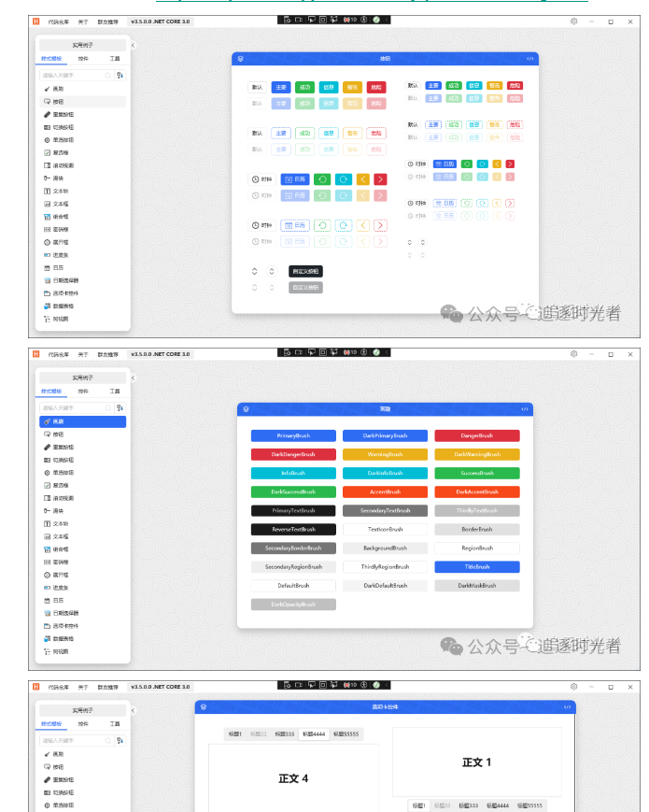
Task: Select 标题333 tab in upper tab strip
Action: [x=285, y=734]
